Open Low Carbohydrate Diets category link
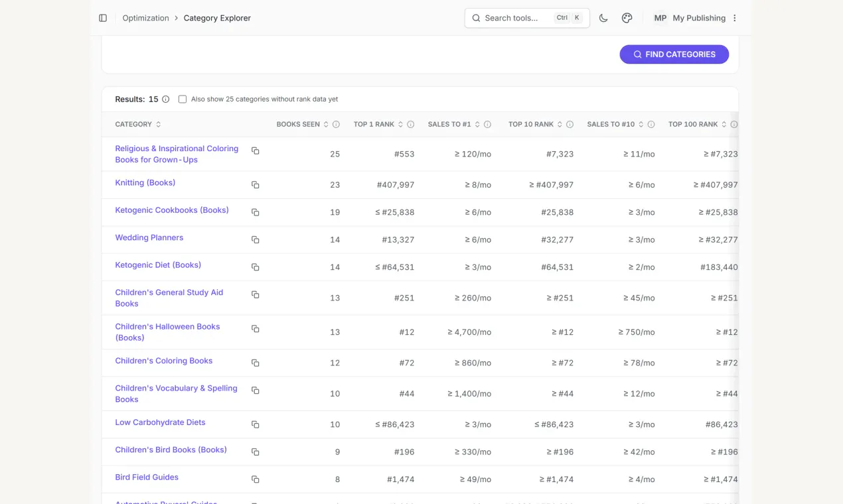This screenshot has width=843, height=504. tap(160, 422)
